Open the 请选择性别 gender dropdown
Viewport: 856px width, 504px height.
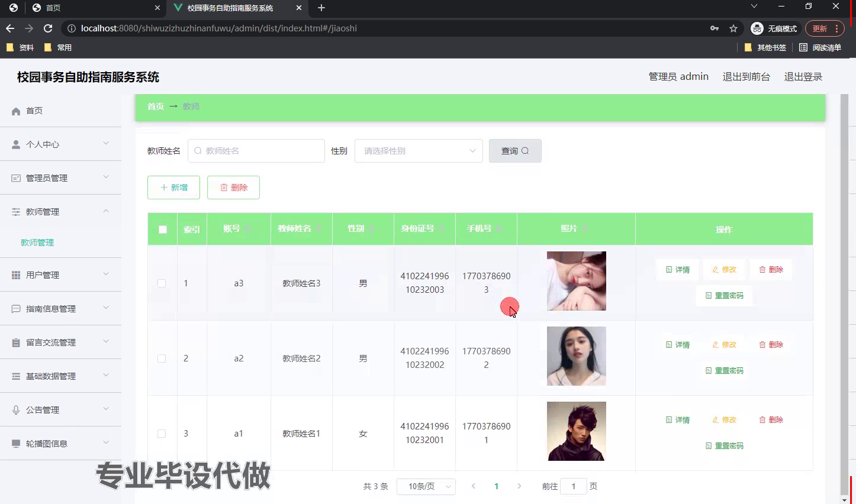click(x=419, y=151)
